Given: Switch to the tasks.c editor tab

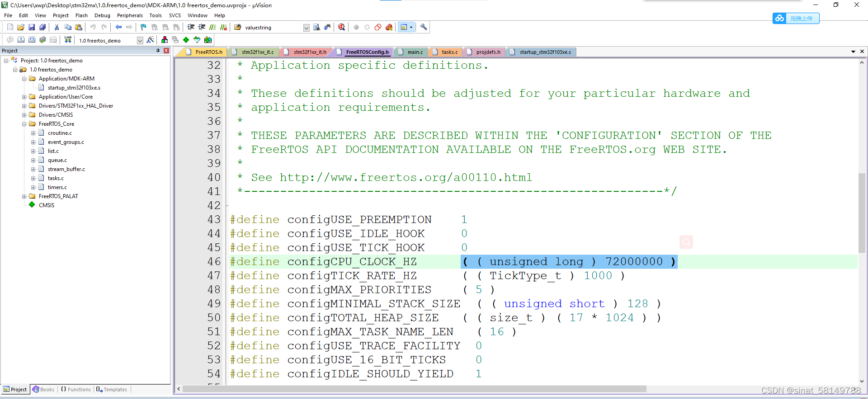Looking at the screenshot, I should click(445, 52).
